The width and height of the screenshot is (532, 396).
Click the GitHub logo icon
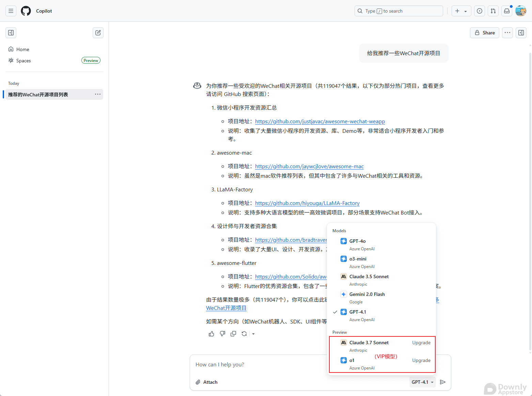coord(26,11)
